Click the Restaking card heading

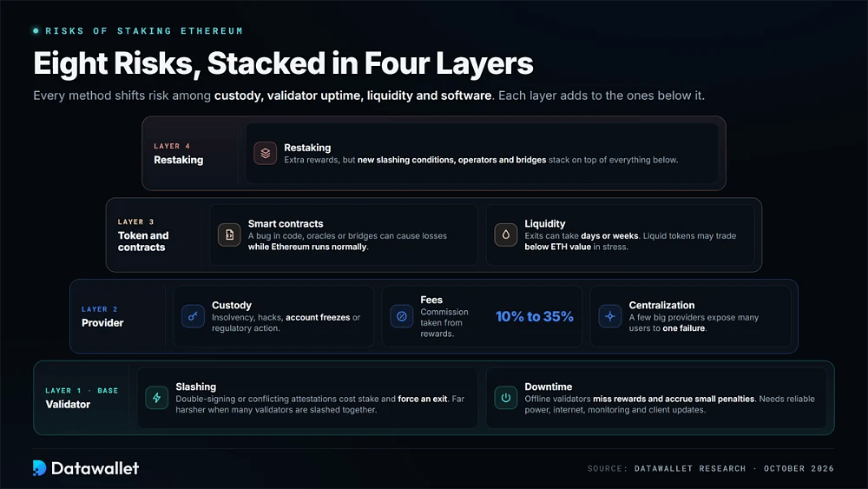pyautogui.click(x=307, y=148)
